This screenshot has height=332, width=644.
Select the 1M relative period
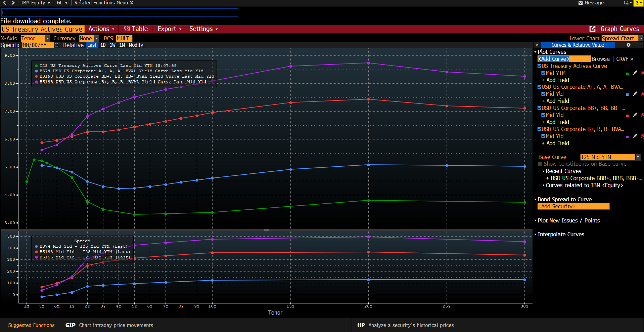point(122,45)
